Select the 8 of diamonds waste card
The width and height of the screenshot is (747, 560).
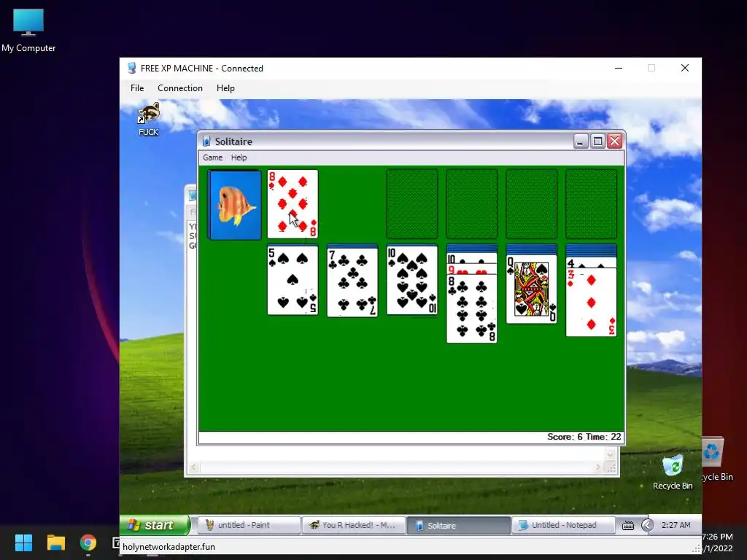pyautogui.click(x=293, y=204)
